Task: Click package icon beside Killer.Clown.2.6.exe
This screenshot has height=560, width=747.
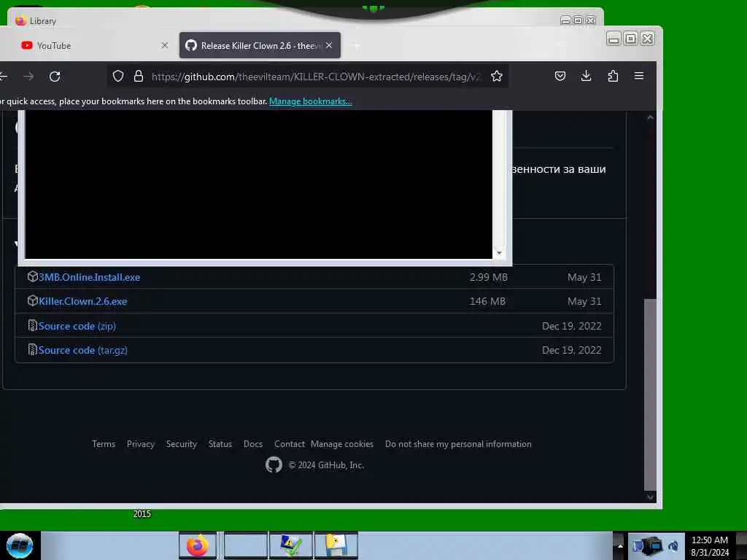Action: point(32,301)
